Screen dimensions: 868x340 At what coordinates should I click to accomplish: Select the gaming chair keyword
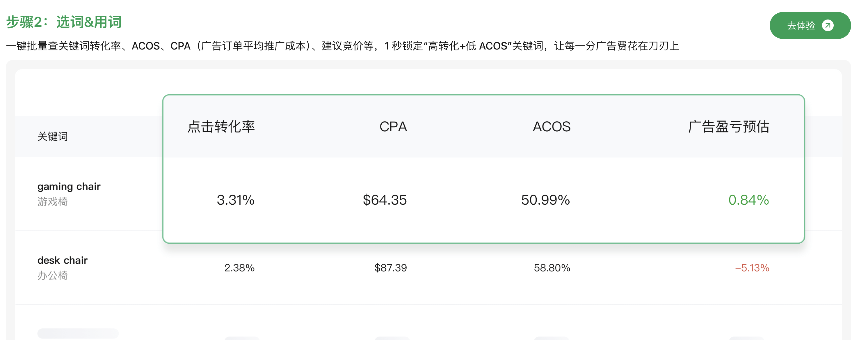click(x=69, y=187)
